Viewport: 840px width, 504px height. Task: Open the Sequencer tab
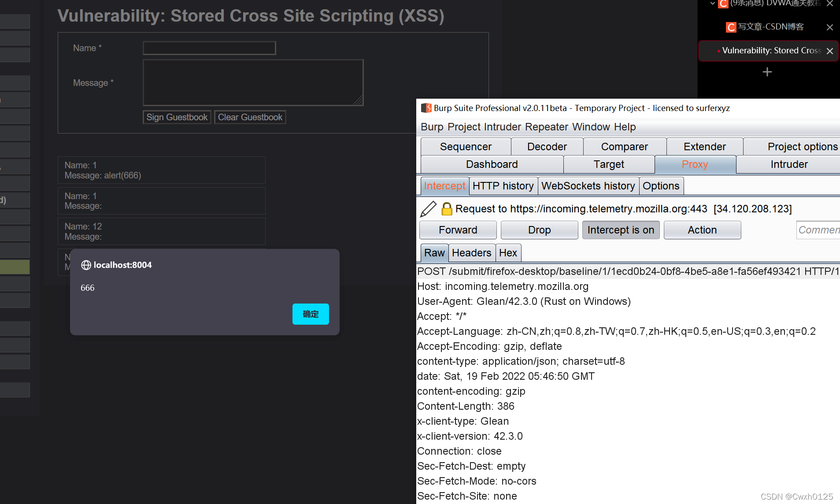pos(466,147)
